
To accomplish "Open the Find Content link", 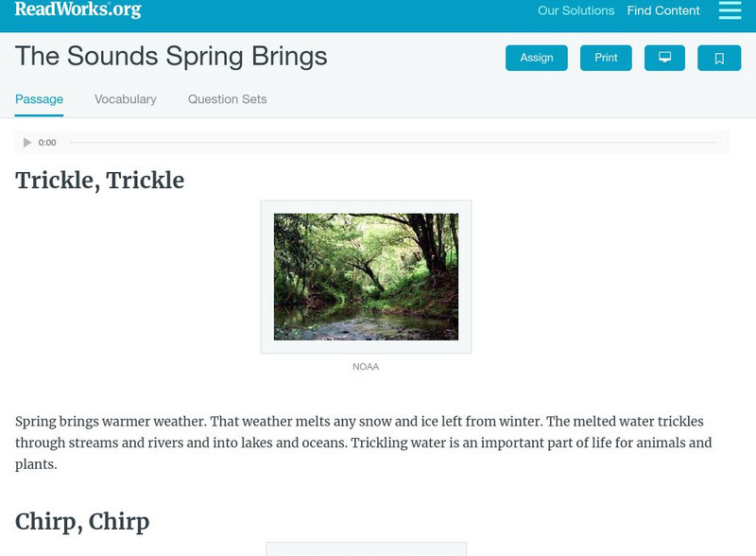I will [x=663, y=11].
